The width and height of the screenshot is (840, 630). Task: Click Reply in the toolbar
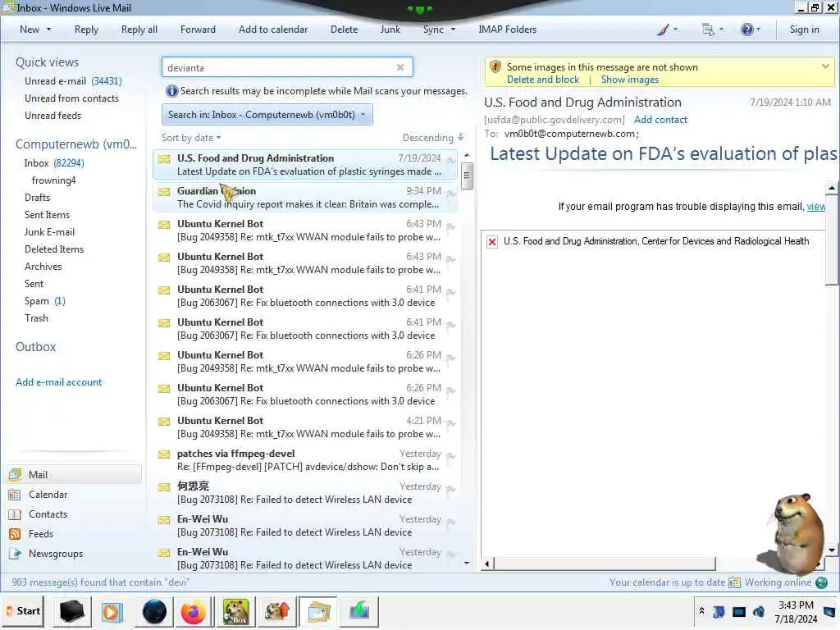(x=86, y=30)
